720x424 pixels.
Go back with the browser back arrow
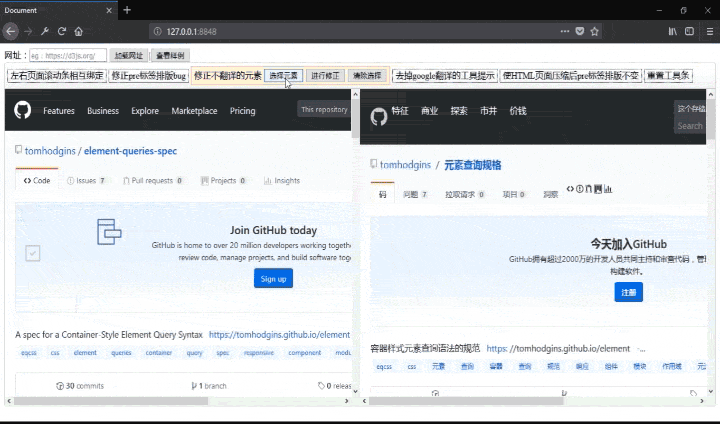(11, 31)
